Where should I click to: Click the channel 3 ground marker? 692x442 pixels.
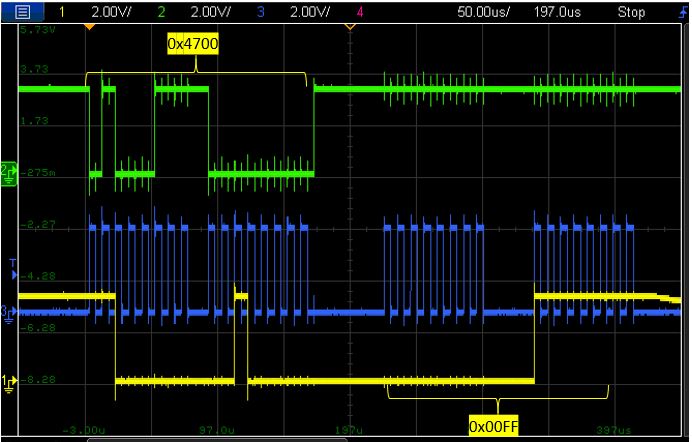pos(8,313)
